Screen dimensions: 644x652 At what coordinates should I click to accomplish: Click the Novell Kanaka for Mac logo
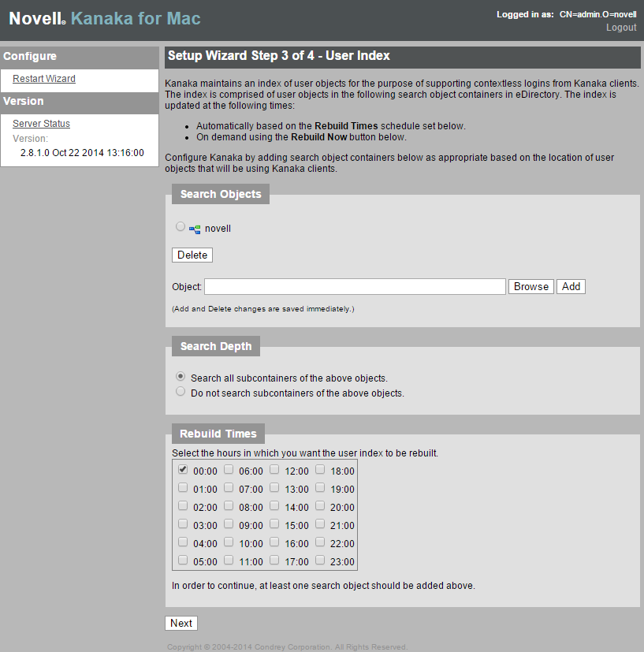click(105, 18)
